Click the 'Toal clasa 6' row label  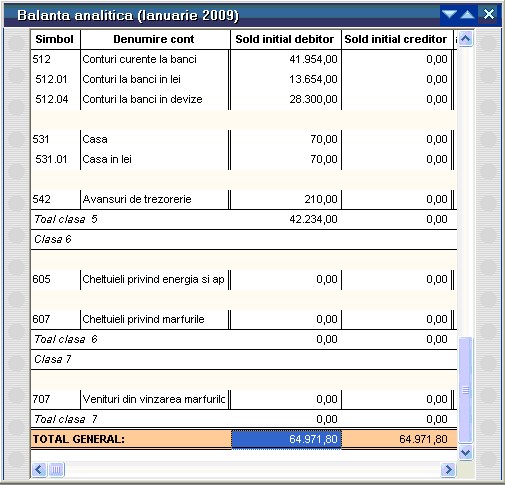(x=66, y=339)
